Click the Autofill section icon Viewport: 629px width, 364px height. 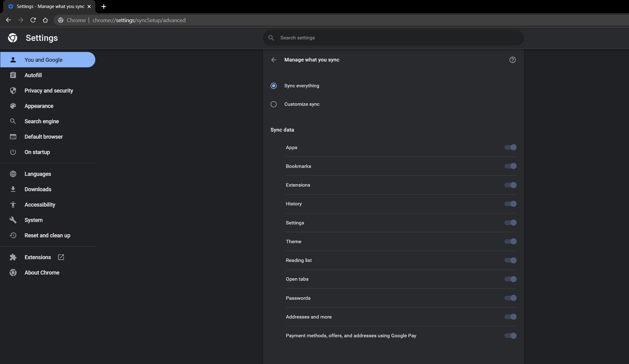point(13,75)
